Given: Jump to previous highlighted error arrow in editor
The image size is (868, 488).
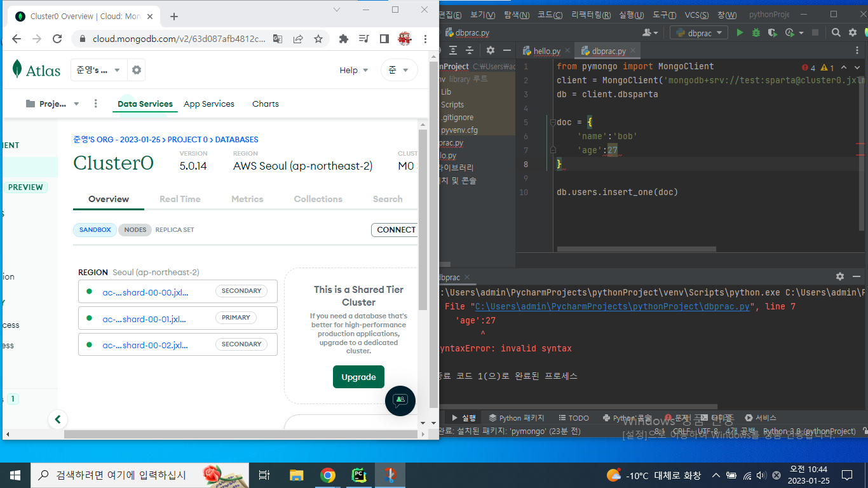Looking at the screenshot, I should (844, 67).
